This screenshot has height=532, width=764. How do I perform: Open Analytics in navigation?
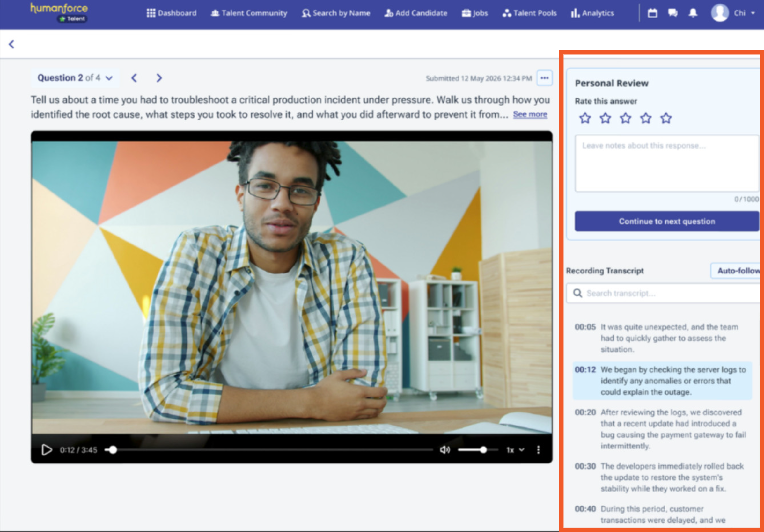pos(592,13)
